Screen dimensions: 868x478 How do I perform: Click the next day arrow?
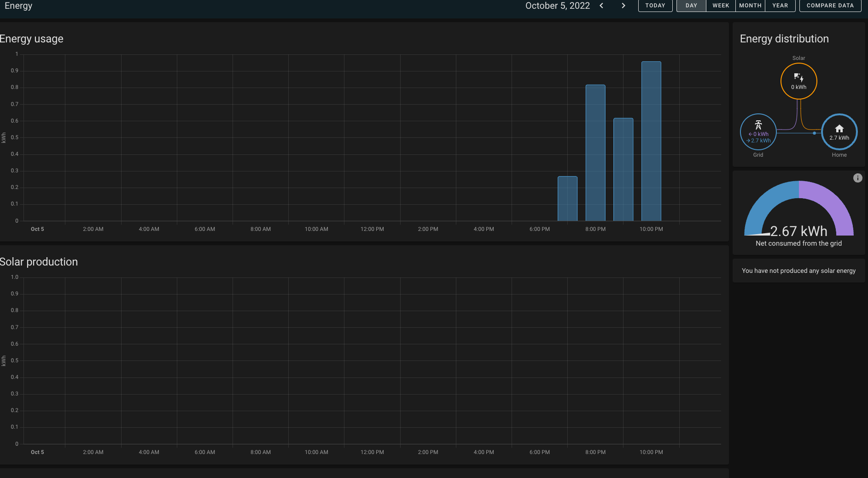click(x=623, y=6)
